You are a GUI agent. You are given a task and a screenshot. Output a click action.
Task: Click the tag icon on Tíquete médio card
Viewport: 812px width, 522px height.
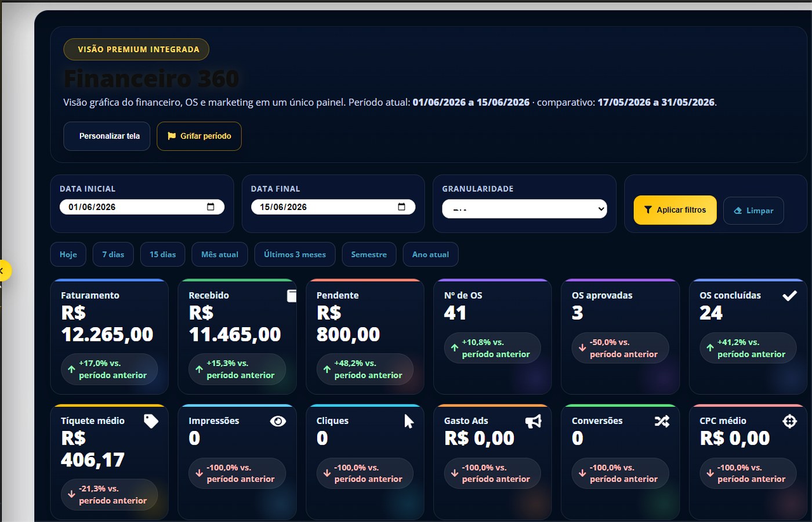click(151, 421)
